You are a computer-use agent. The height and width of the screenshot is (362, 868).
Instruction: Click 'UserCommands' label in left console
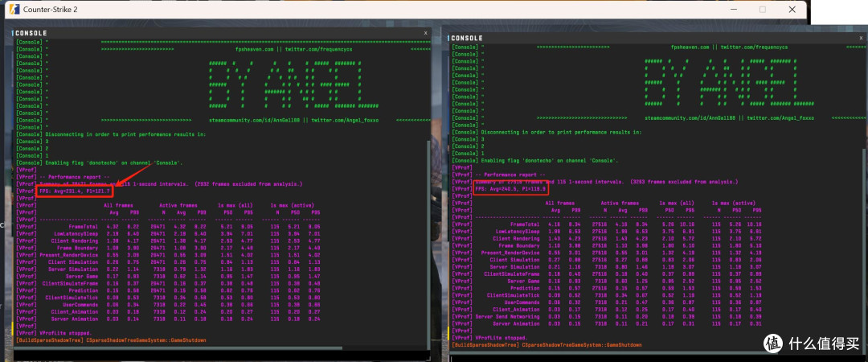coord(82,304)
